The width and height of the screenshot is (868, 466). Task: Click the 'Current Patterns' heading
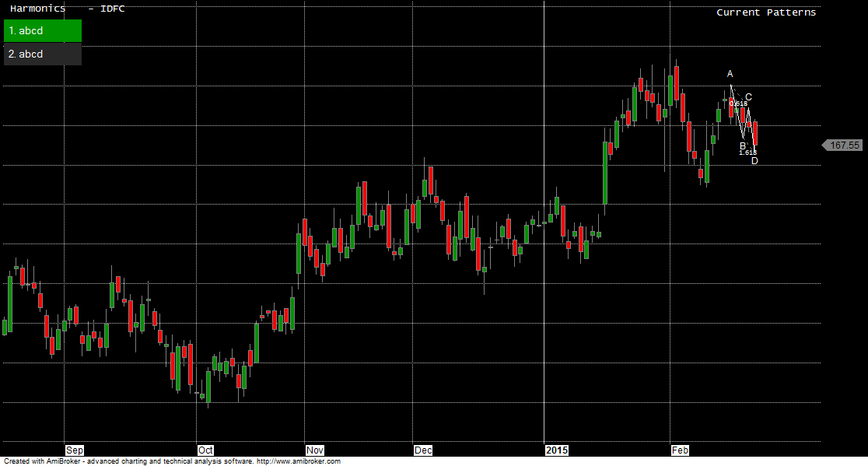[x=766, y=12]
